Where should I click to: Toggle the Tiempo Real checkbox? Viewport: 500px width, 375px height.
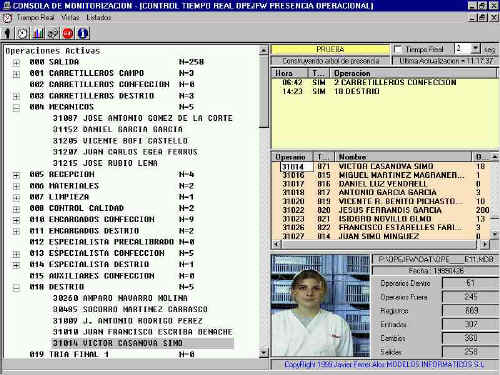pyautogui.click(x=398, y=49)
